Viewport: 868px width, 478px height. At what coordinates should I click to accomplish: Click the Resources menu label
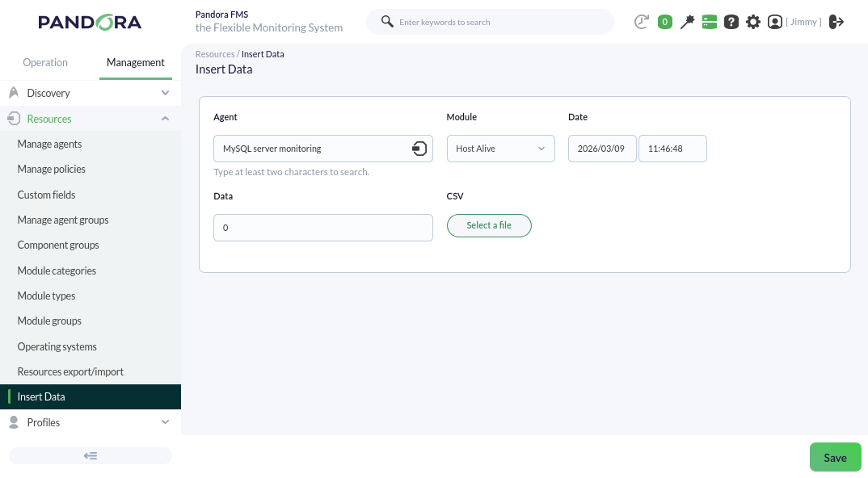click(x=49, y=119)
